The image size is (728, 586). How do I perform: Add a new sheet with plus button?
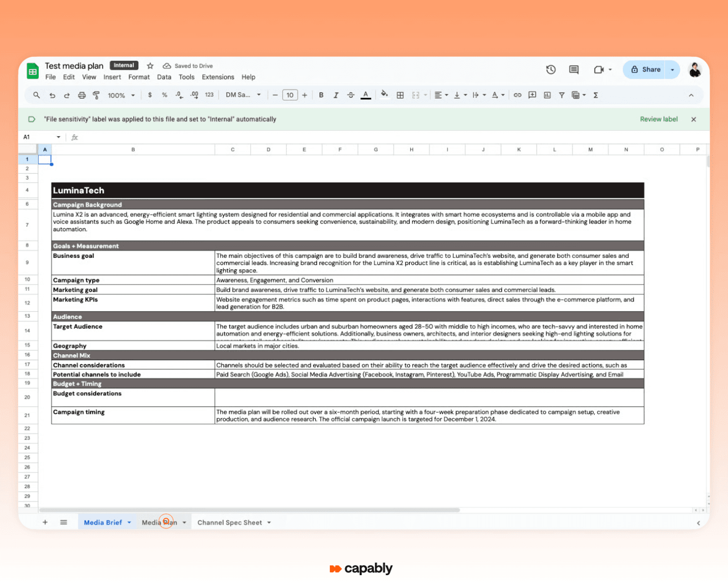[45, 522]
